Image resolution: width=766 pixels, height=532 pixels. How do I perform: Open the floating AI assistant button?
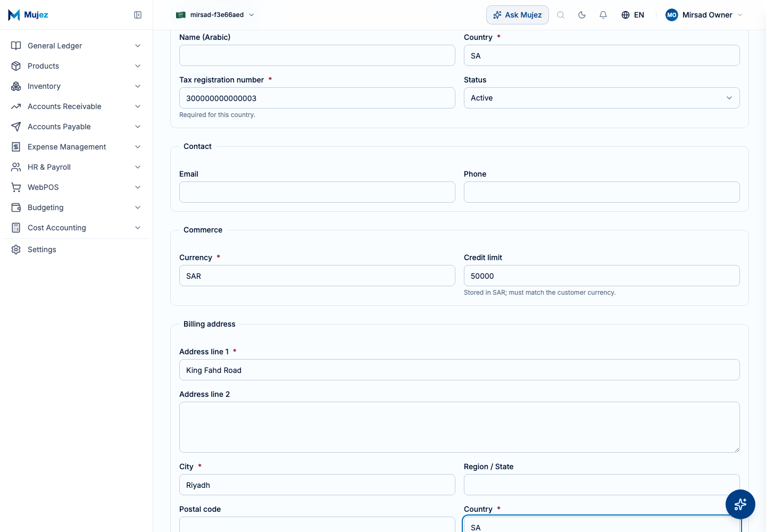[740, 504]
